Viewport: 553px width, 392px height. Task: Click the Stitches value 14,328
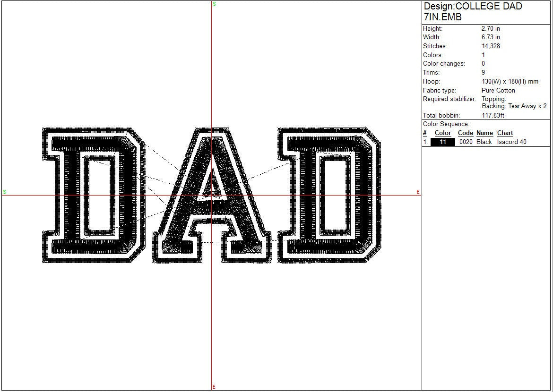coord(491,46)
